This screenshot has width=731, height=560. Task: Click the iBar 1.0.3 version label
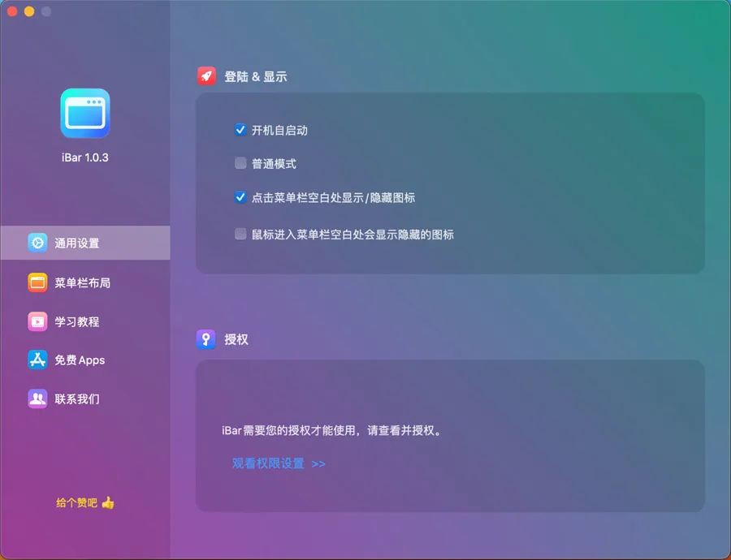click(x=84, y=157)
